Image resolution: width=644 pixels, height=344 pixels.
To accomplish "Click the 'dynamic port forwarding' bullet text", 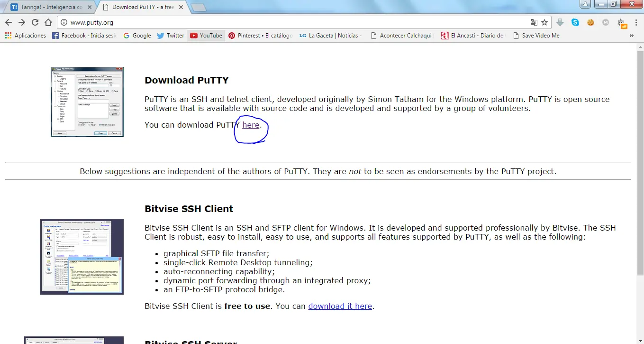I will [267, 281].
